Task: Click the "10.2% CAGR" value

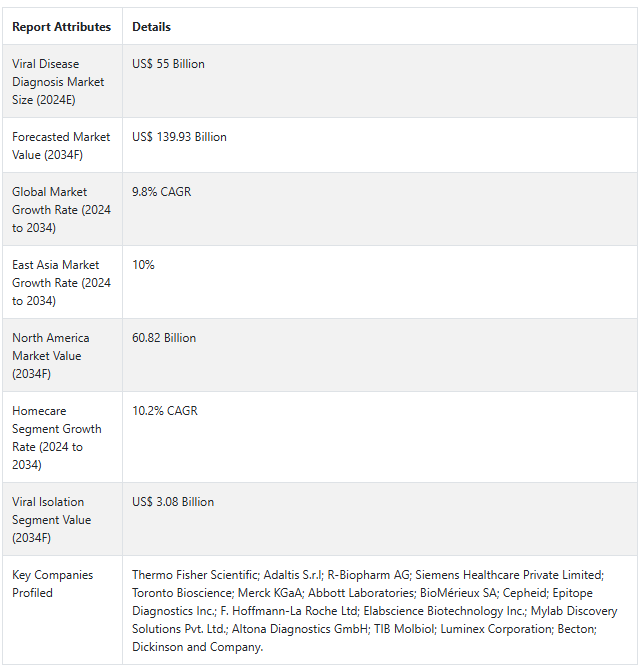Action: pos(164,411)
